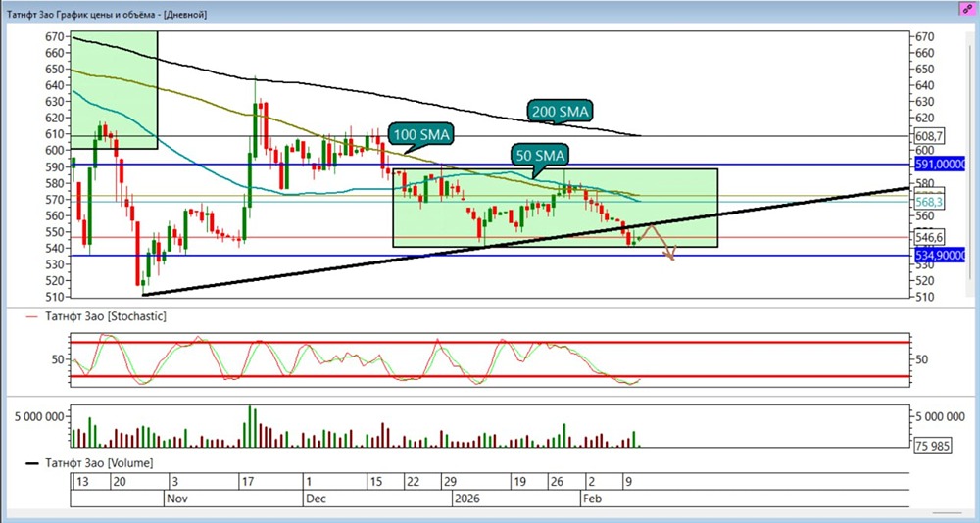Click the 5 000 000 label on left volume axis
Image resolution: width=980 pixels, height=523 pixels.
click(39, 417)
